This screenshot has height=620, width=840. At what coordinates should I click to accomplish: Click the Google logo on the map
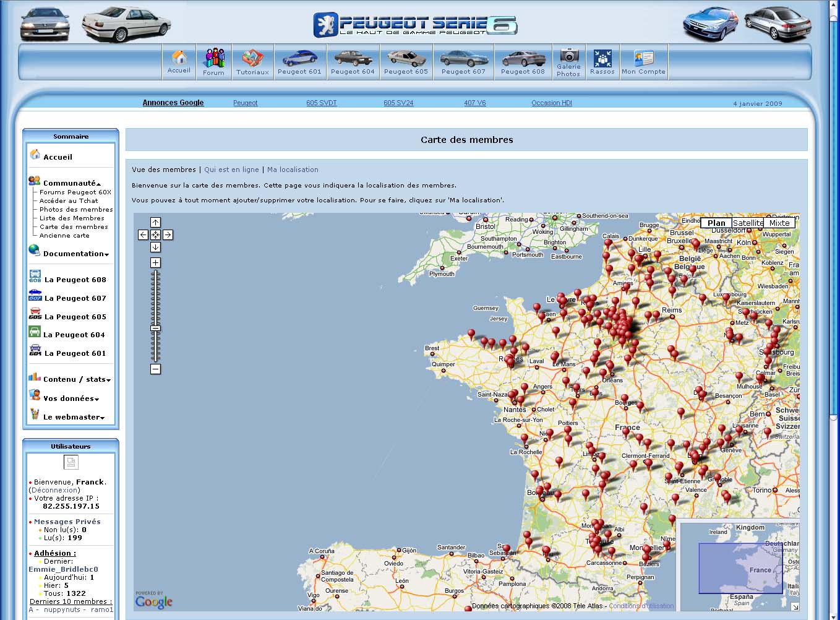[153, 600]
